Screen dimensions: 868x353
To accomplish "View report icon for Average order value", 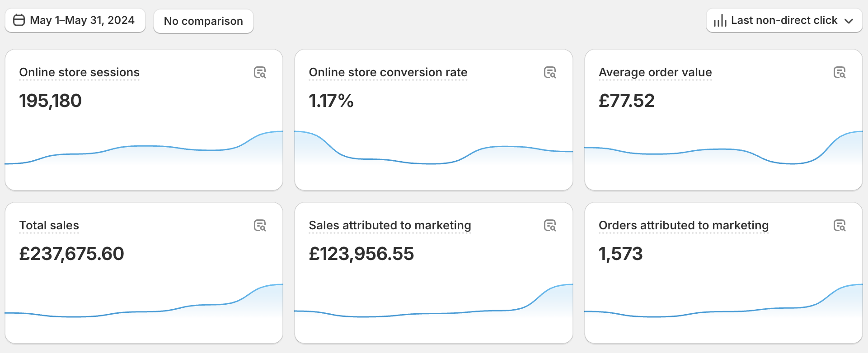I will [x=839, y=73].
